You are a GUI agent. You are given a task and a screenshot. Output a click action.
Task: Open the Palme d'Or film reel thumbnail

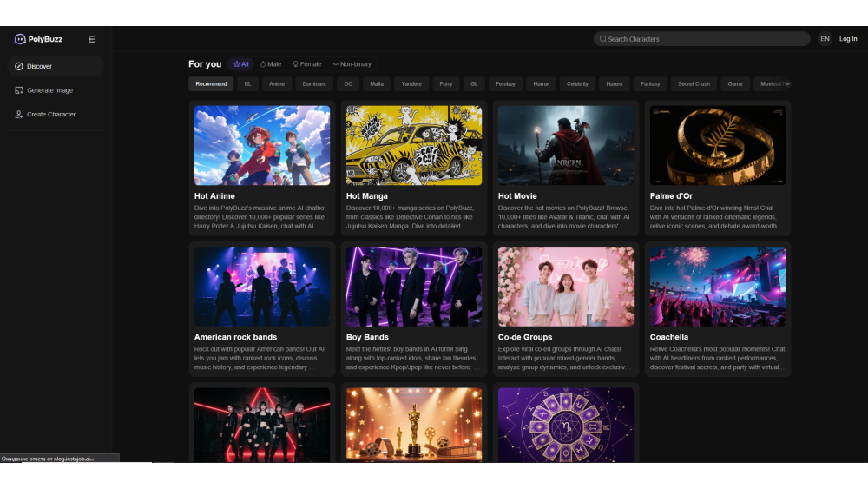pos(718,145)
